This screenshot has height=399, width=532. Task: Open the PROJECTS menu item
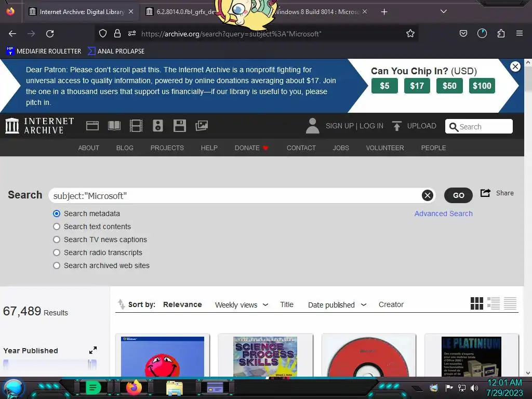coord(167,148)
